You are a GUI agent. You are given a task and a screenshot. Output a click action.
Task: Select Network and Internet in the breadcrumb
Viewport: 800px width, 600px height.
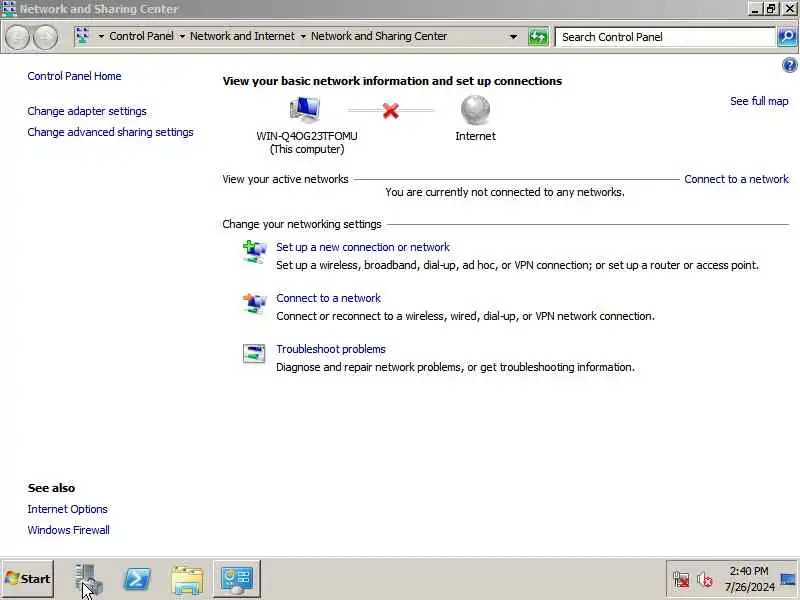pos(242,36)
